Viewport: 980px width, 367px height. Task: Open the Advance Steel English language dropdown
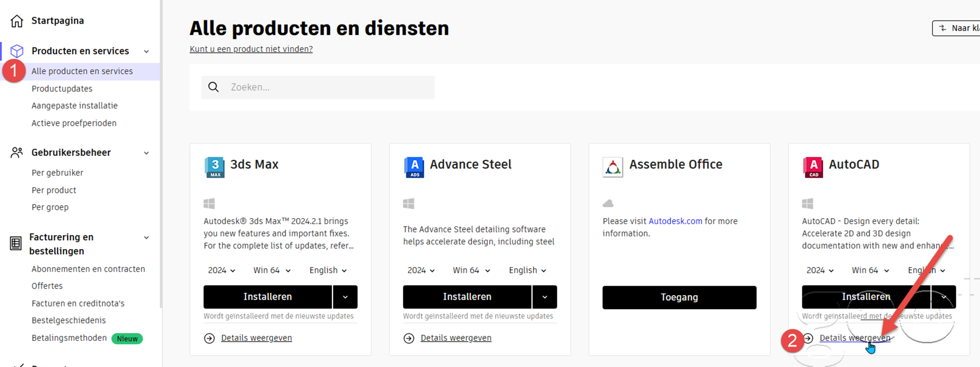pyautogui.click(x=528, y=270)
